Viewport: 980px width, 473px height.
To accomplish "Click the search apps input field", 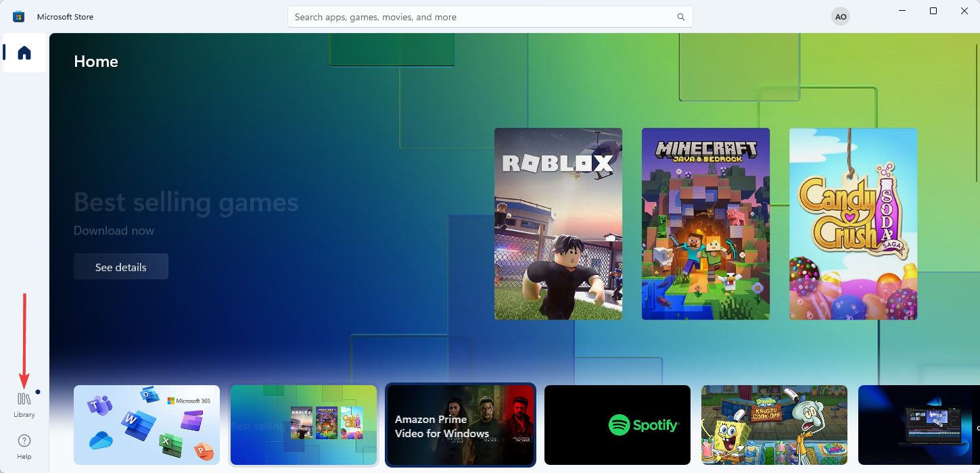I will (490, 17).
